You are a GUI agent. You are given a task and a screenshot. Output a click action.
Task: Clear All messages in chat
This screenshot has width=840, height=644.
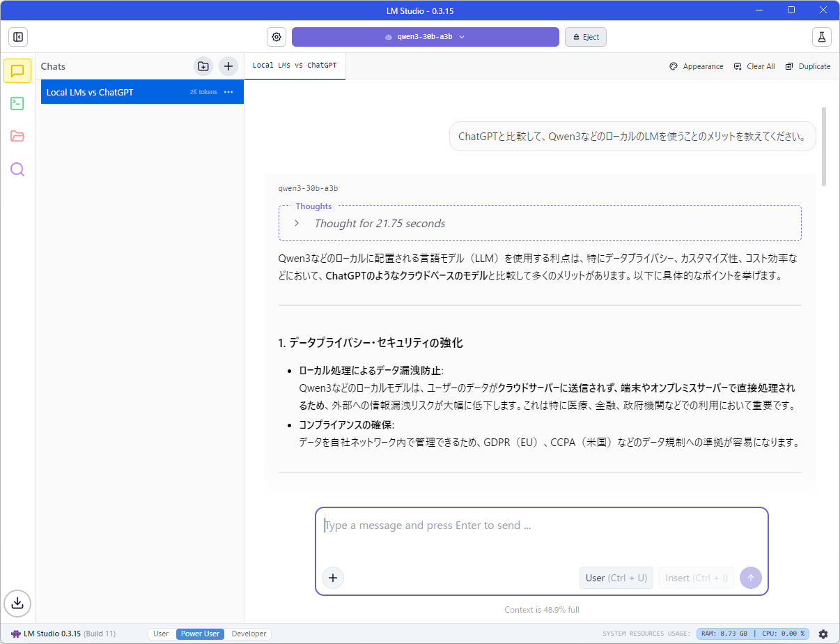click(754, 66)
